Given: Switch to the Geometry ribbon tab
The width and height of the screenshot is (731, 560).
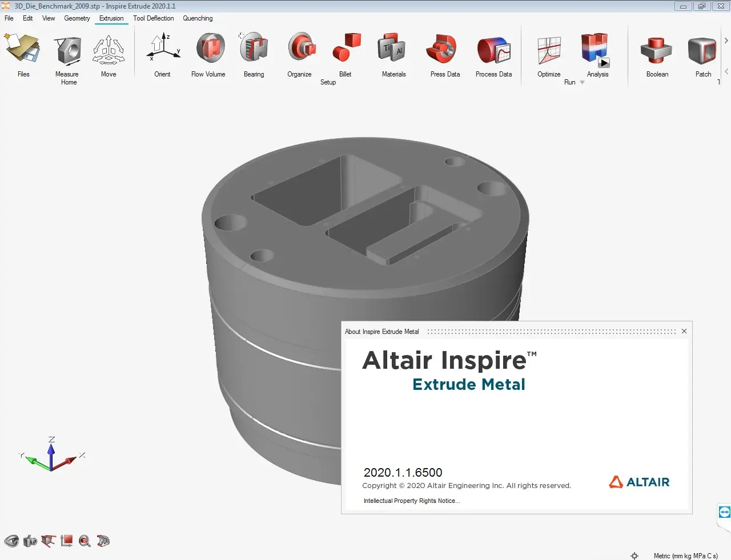Looking at the screenshot, I should coord(77,18).
